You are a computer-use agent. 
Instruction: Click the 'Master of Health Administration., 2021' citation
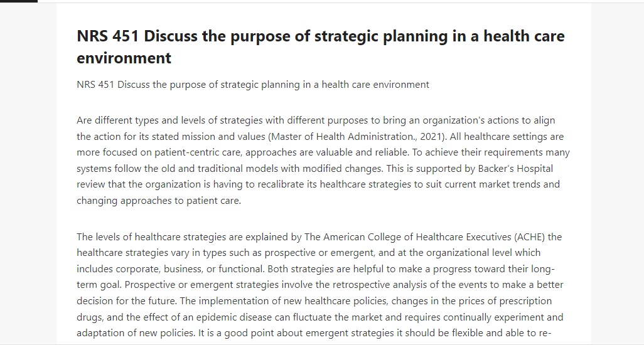[357, 137]
